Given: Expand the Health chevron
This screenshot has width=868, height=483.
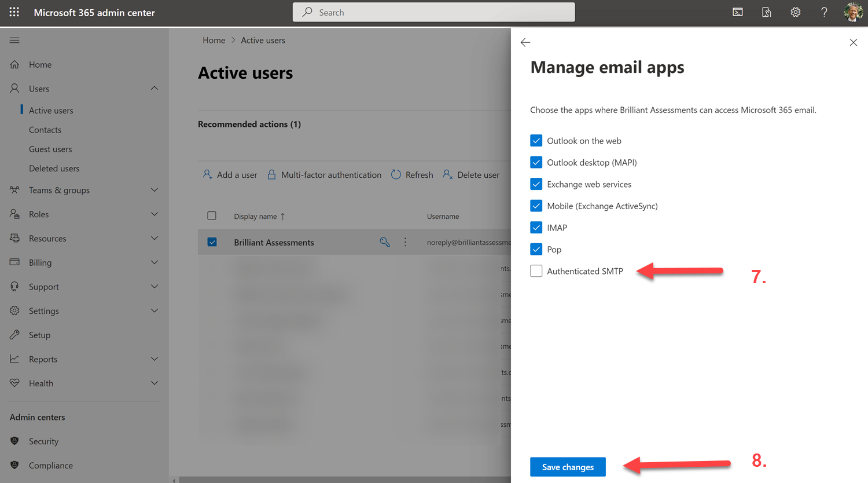Looking at the screenshot, I should click(155, 383).
